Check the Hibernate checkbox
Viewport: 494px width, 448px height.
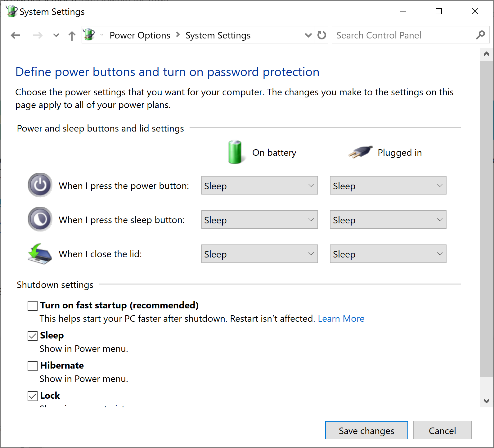[x=33, y=366]
